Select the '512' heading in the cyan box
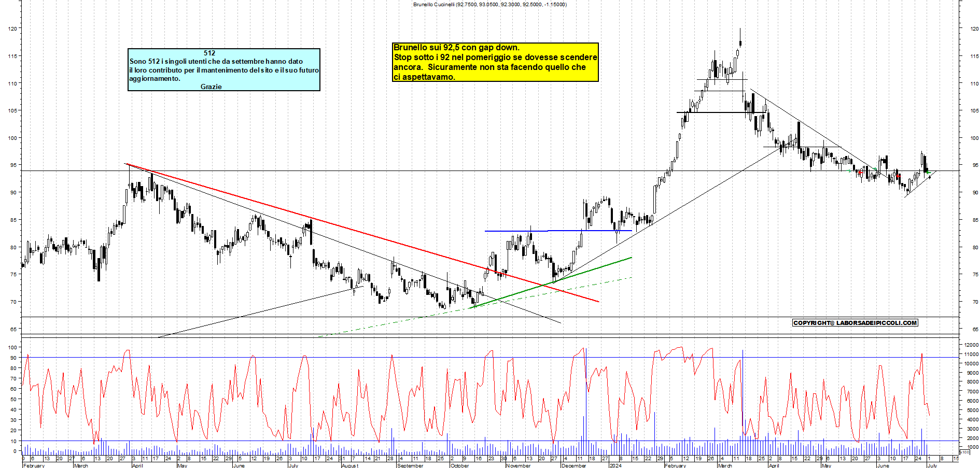Screen dimensions: 980x468 pyautogui.click(x=209, y=53)
